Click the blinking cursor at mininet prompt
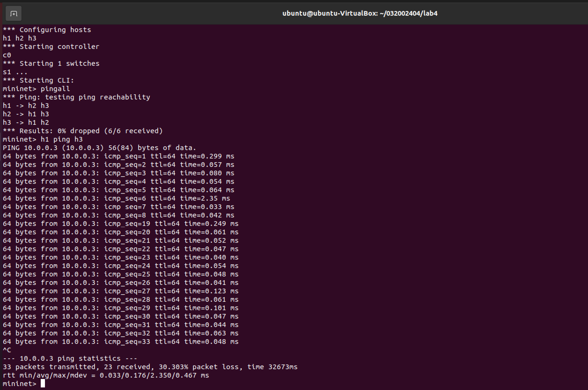 tap(43, 383)
